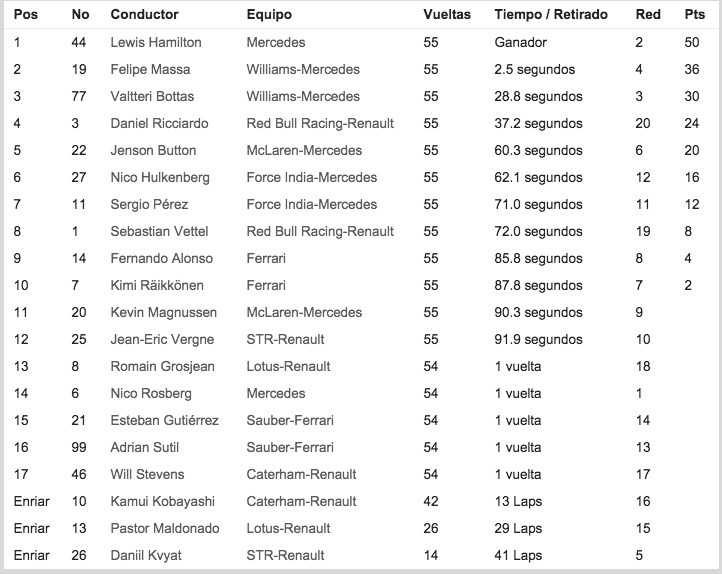Click Kimi Räikkönen in the list
Viewport: 722px width, 574px height.
tap(158, 285)
